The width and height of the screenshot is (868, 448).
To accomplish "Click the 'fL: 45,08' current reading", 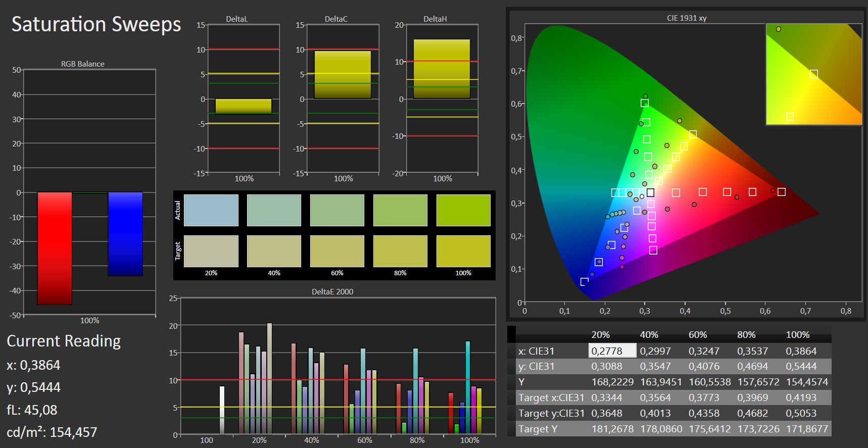I will (x=32, y=410).
